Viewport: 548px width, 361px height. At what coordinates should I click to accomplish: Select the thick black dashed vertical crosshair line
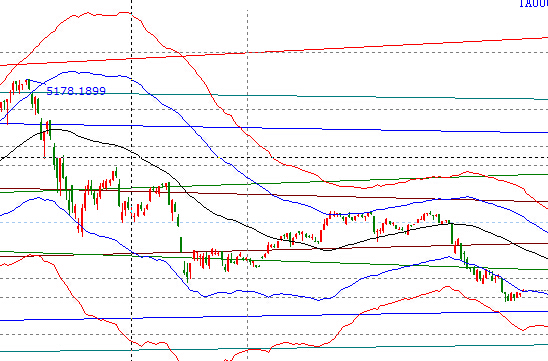(x=132, y=180)
